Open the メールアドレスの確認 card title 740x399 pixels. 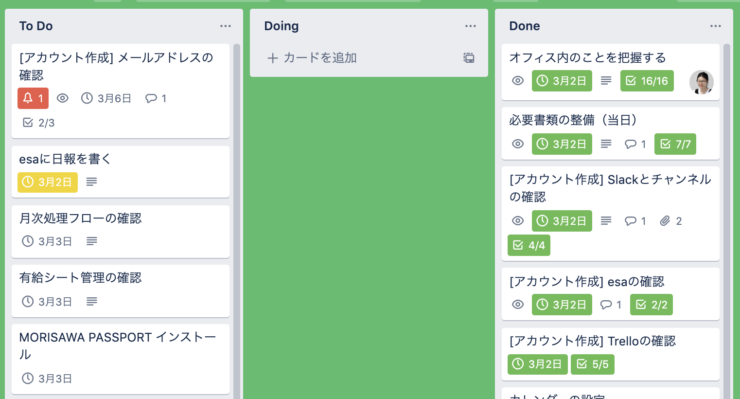(116, 66)
